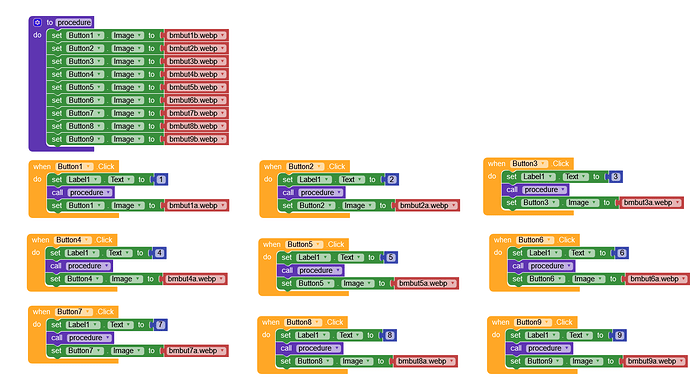Select the bmbut7a.webp text block
This screenshot has height=387, width=690.
click(x=196, y=351)
